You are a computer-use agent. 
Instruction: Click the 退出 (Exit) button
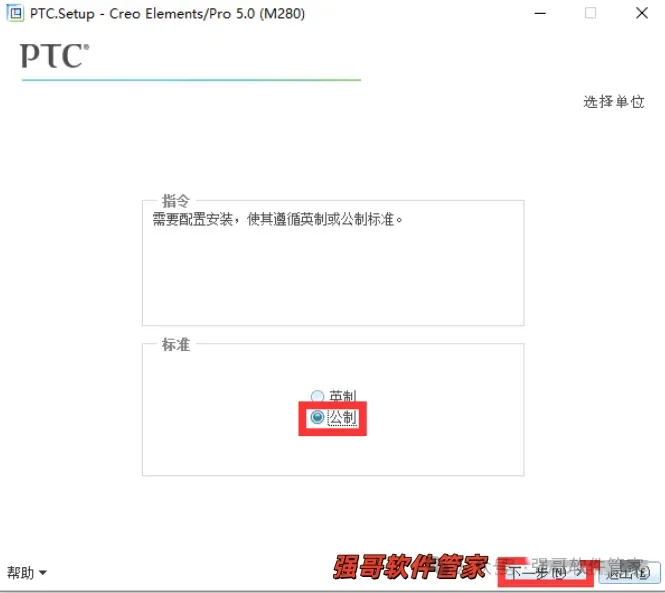click(629, 573)
